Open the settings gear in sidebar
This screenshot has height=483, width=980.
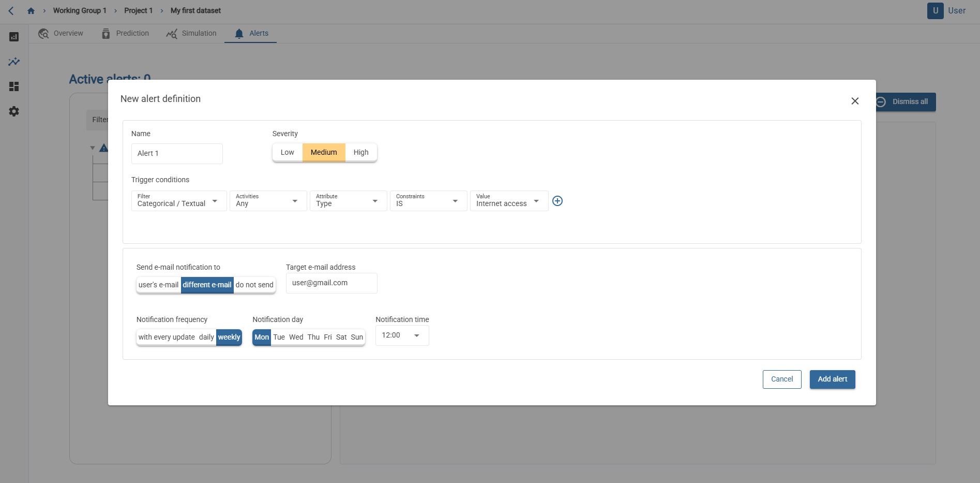(x=14, y=111)
